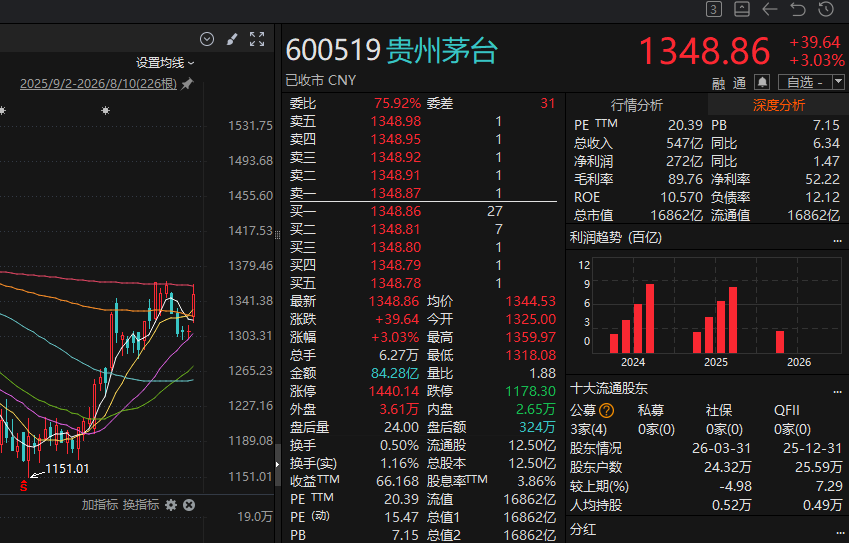
Task: Click the stock name 贵州茅台
Action: tap(442, 51)
